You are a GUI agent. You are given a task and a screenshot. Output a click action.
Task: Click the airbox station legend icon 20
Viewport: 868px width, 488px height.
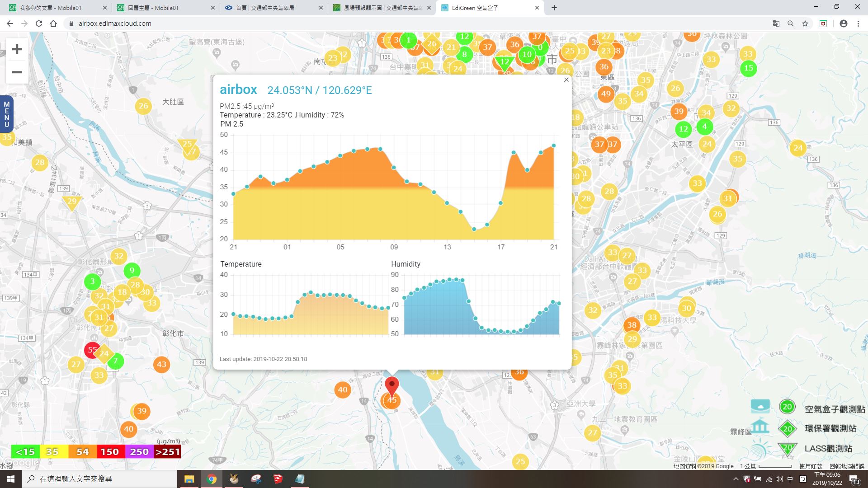pos(787,407)
